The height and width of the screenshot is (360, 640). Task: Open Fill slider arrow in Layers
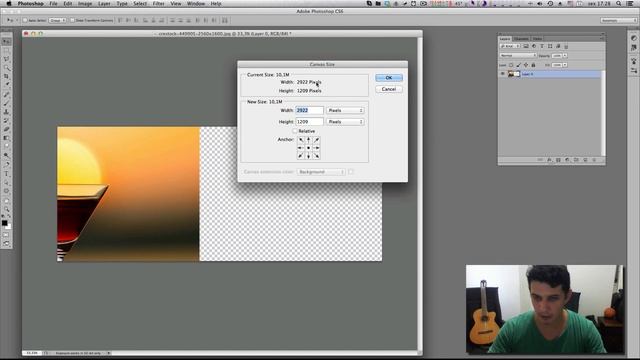(565, 65)
